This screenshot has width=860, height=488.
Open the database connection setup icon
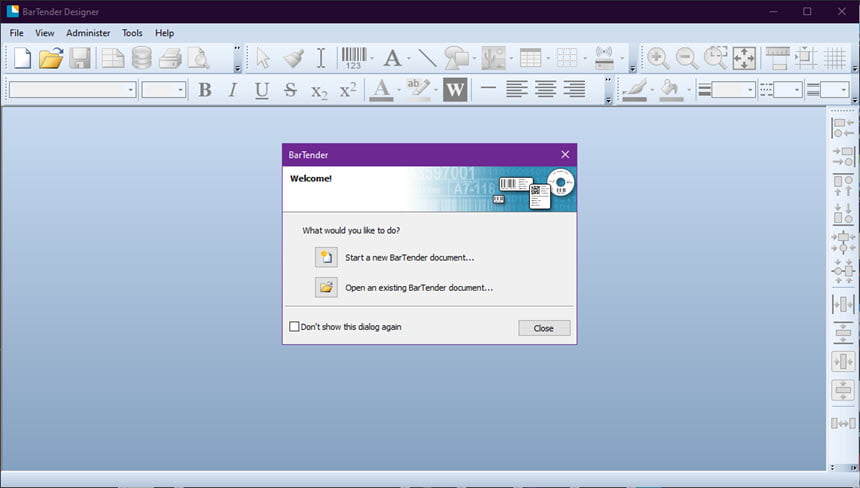(x=142, y=58)
